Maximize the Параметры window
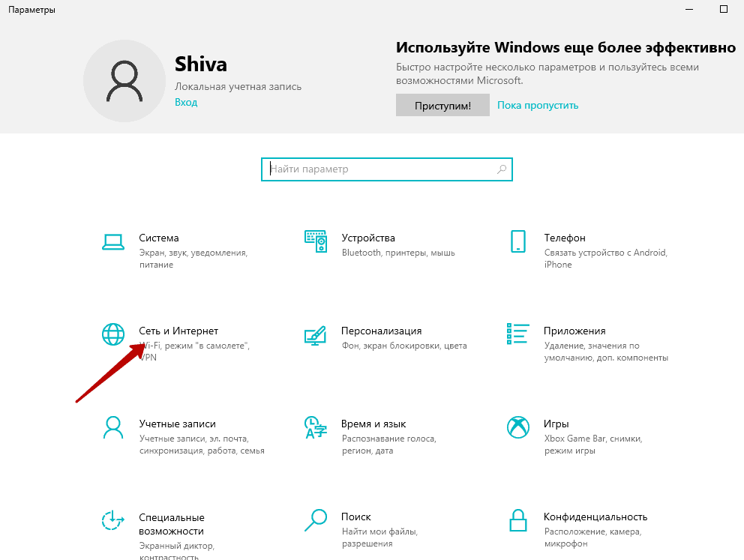This screenshot has height=560, width=744. (724, 9)
